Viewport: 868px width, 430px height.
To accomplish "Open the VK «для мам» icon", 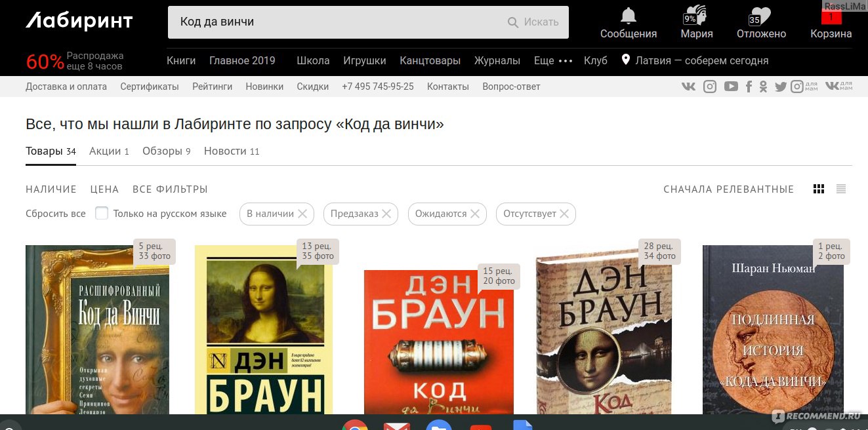I will tap(839, 87).
